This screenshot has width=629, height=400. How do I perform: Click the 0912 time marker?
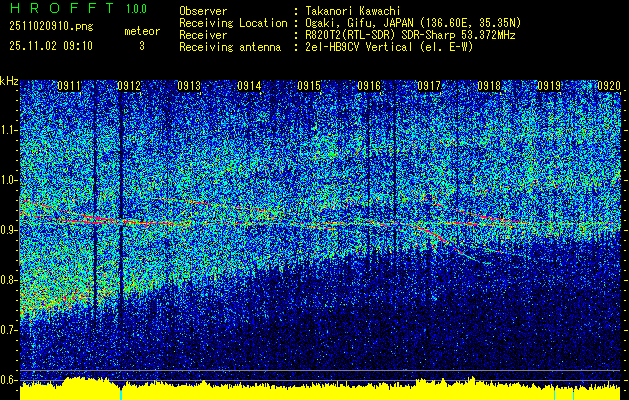pyautogui.click(x=129, y=85)
